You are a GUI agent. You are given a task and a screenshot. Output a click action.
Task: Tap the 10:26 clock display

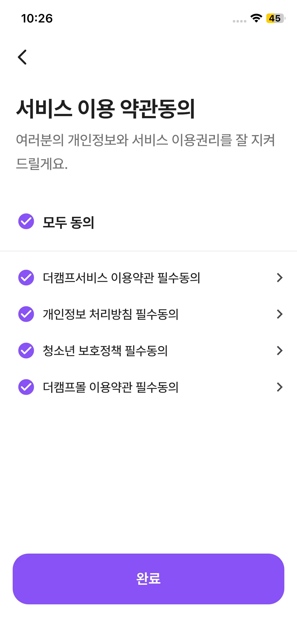click(37, 19)
